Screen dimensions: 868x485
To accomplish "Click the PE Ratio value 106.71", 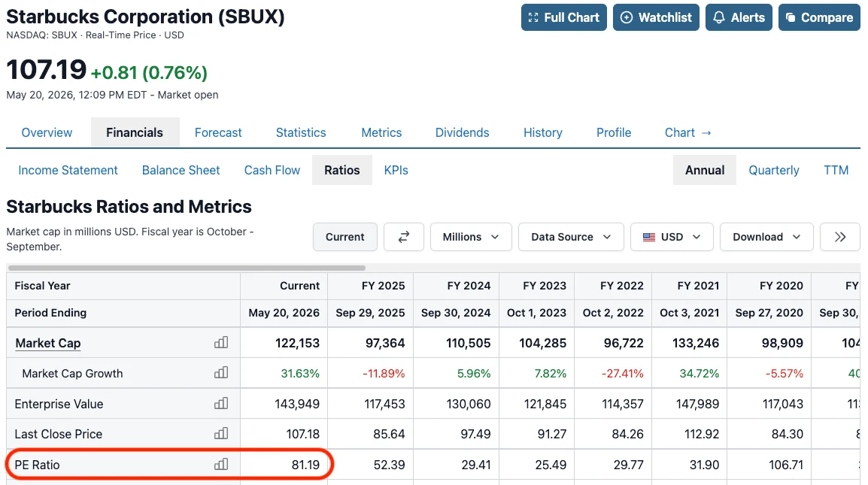I will tap(785, 465).
